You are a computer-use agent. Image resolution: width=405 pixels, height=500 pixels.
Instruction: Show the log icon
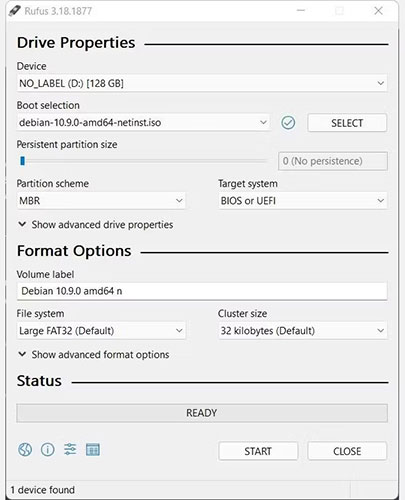tap(93, 450)
